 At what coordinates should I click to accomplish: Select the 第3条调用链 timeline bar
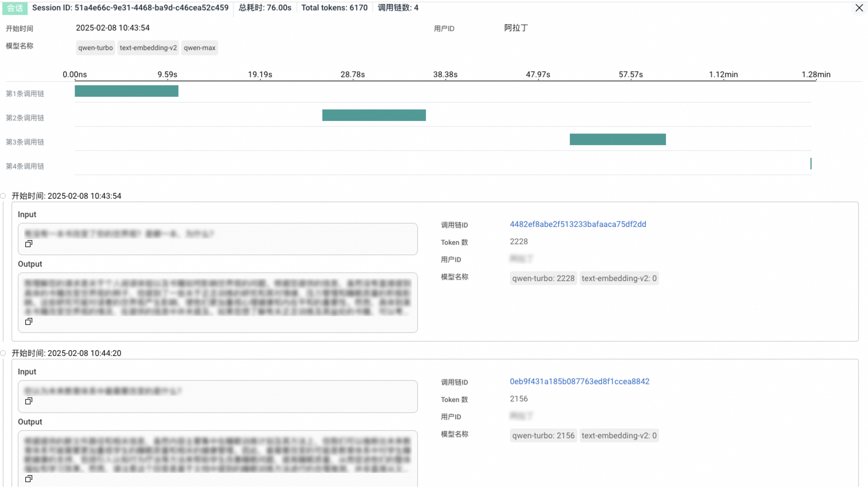tap(617, 139)
